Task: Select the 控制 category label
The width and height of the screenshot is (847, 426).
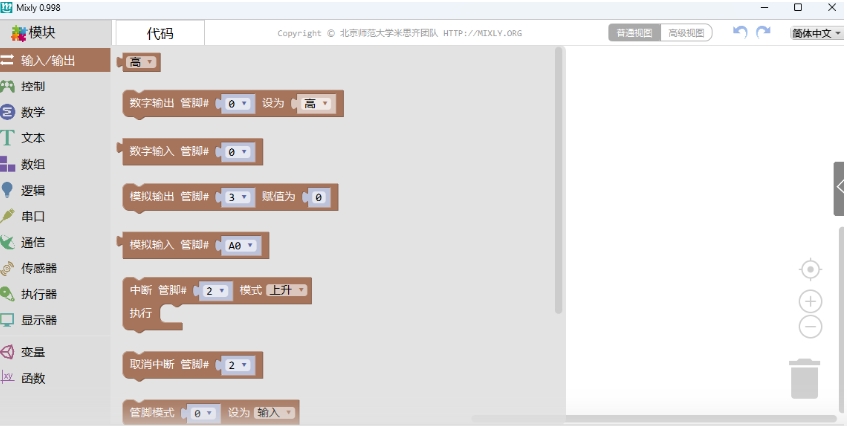Action: pyautogui.click(x=33, y=86)
